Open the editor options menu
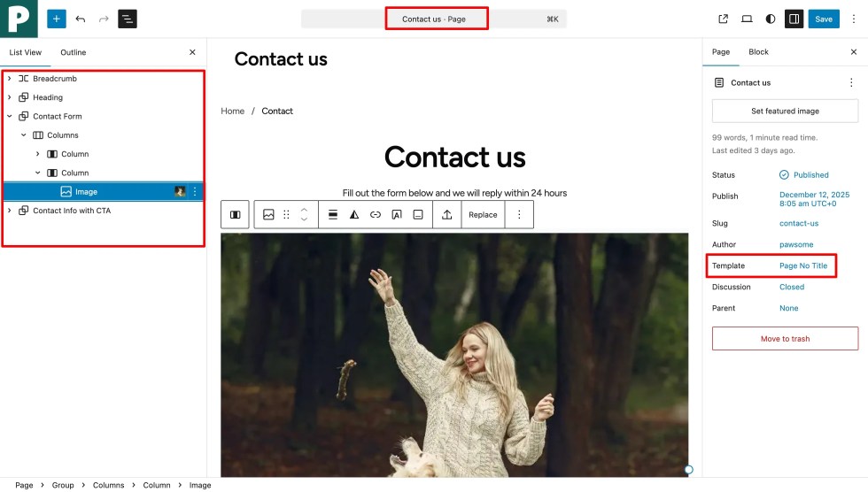Screen dimensions: 868x492 click(x=854, y=19)
